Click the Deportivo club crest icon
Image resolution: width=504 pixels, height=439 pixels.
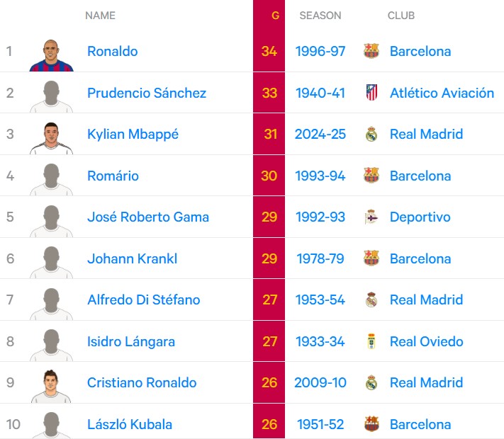[371, 217]
